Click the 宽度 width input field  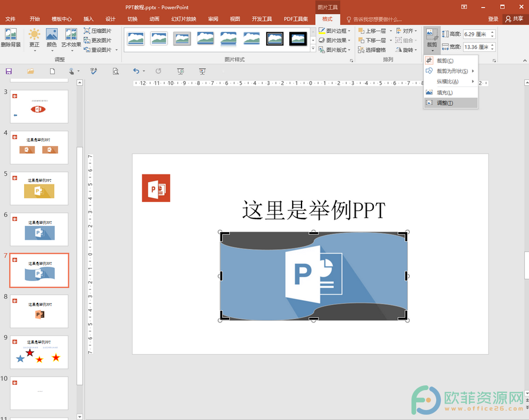[x=476, y=47]
